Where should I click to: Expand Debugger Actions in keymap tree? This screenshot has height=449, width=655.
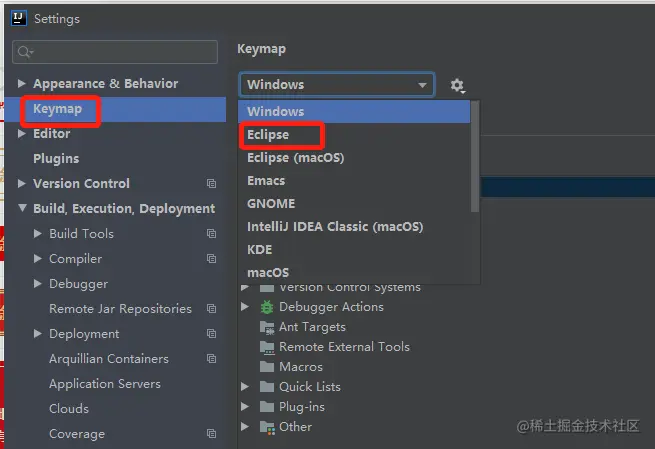245,307
